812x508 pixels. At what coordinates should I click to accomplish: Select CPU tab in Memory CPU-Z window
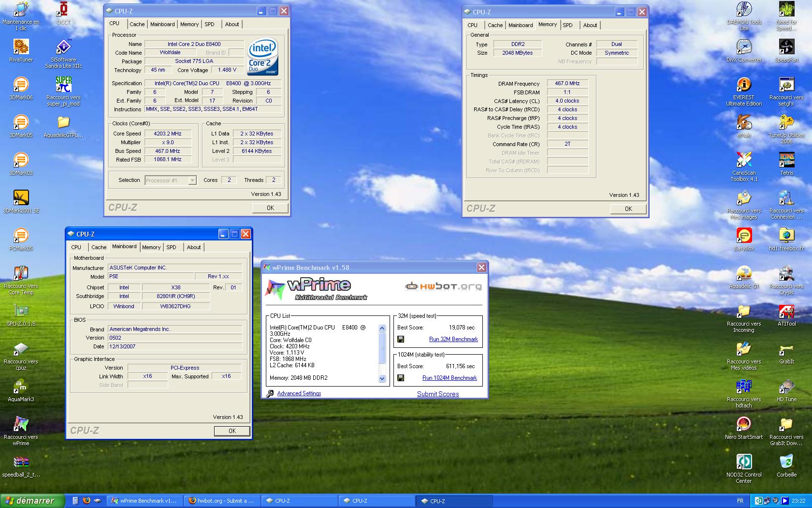473,25
